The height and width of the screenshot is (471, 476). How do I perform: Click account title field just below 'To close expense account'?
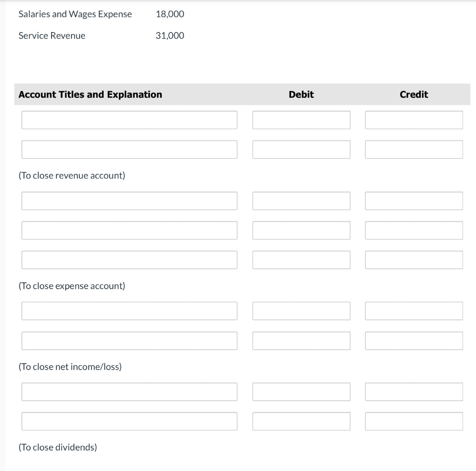coord(129,311)
